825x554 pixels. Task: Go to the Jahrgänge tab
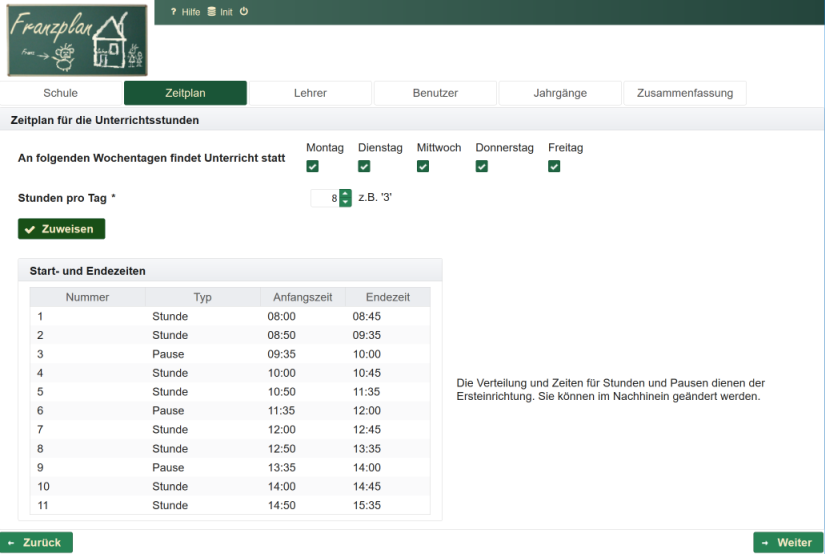pos(560,93)
